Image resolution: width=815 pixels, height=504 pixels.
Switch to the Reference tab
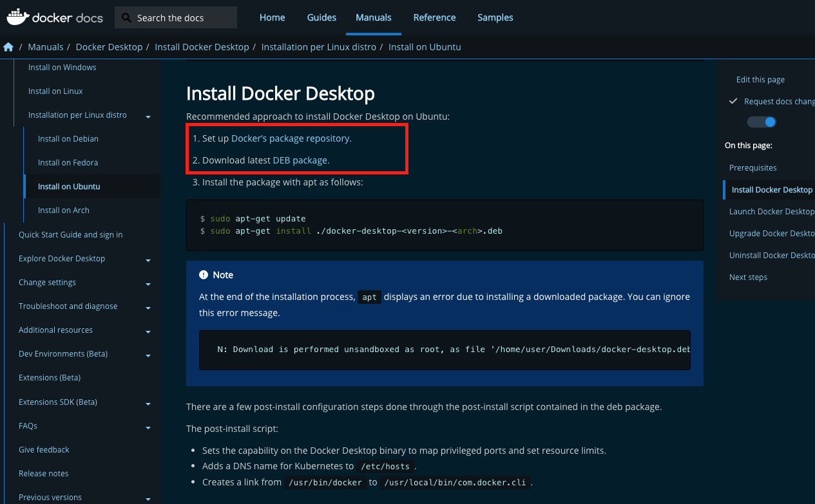[434, 17]
